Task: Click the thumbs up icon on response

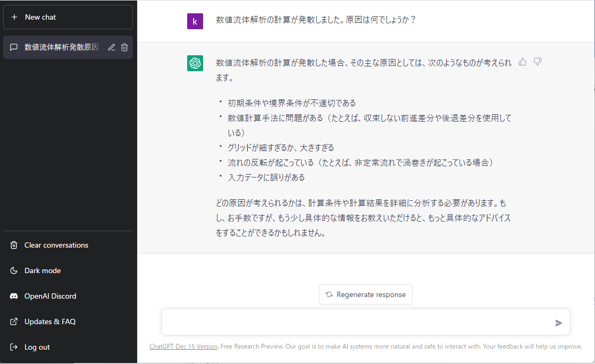Action: 523,62
